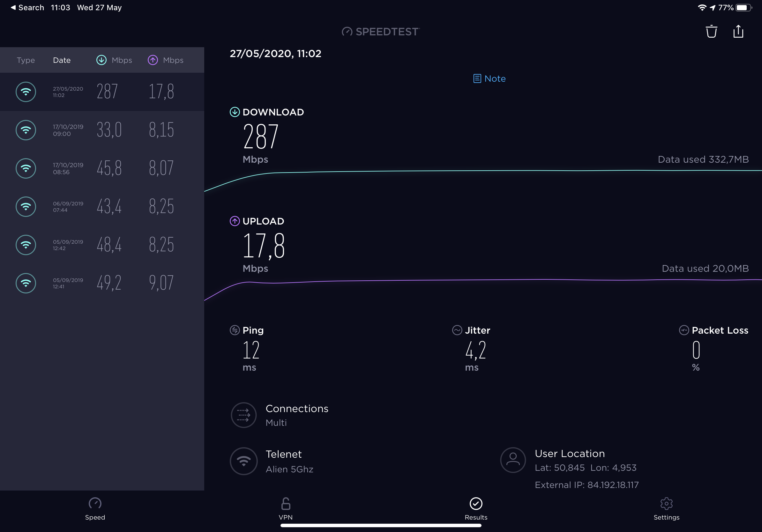Select the 17/10/2019 08:56 result row

tap(102, 168)
